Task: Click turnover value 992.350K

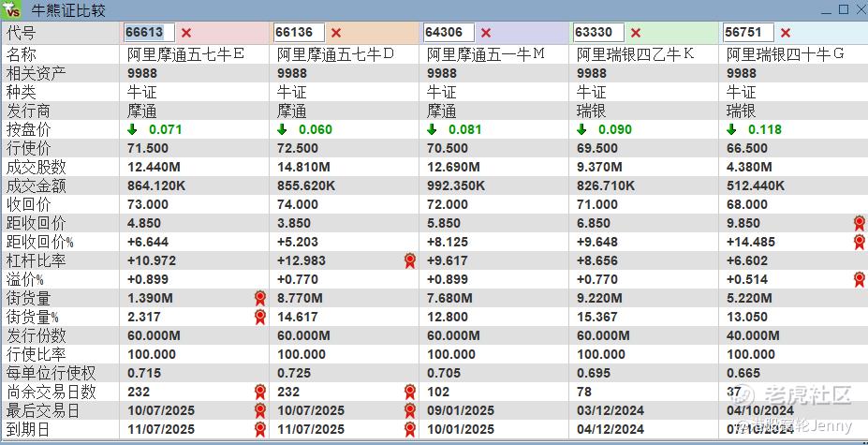Action: pyautogui.click(x=456, y=186)
